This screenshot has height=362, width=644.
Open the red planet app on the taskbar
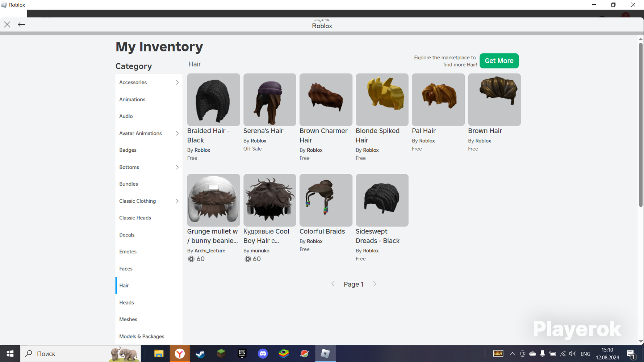point(304,354)
